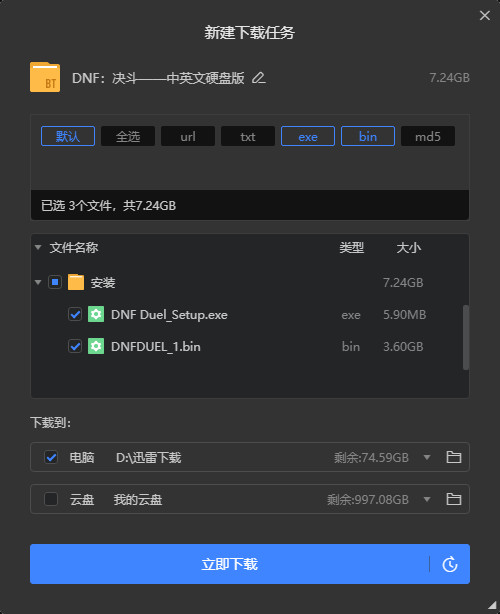Uncheck the 电脑 download location
The width and height of the screenshot is (500, 614).
pyautogui.click(x=51, y=457)
